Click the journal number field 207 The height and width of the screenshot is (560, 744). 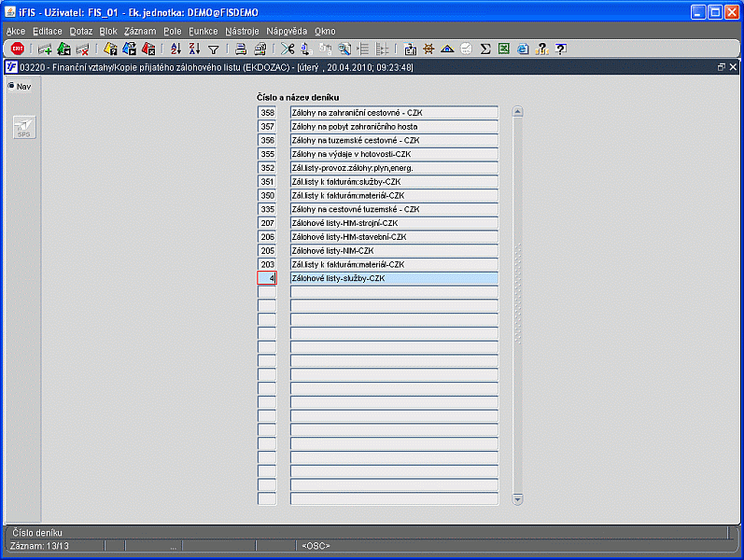coord(267,222)
